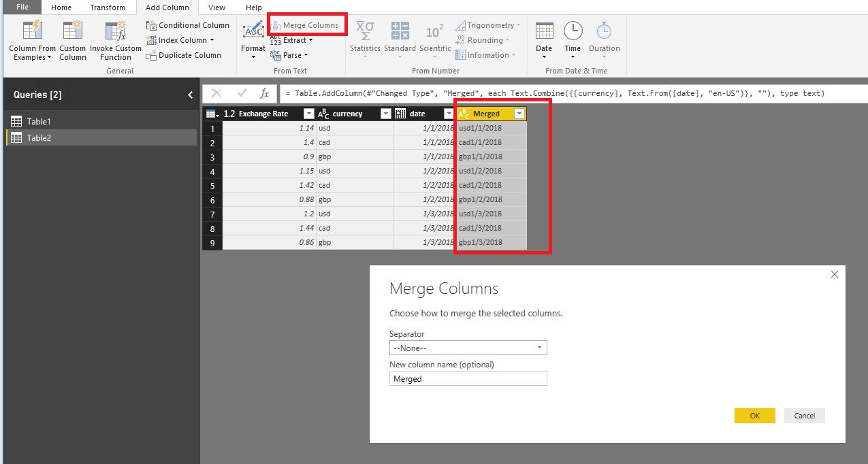Viewport: 868px width, 464px height.
Task: Click the date column type icon
Action: click(400, 114)
